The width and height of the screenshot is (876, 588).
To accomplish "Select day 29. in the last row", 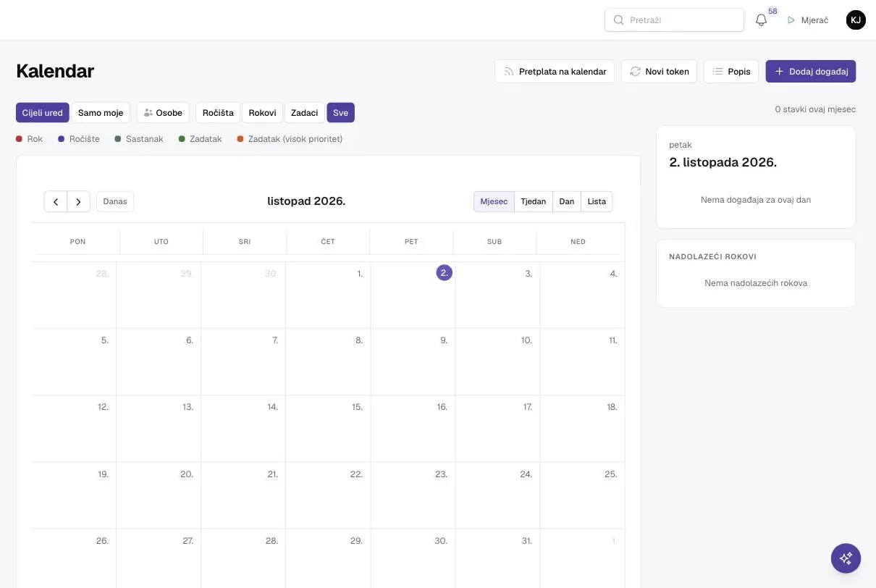I will point(356,541).
